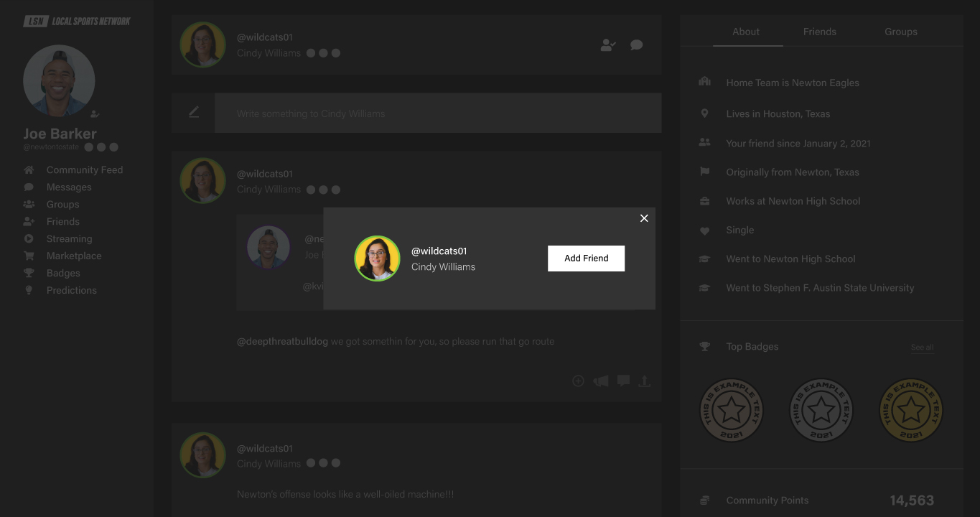Click See all link for Top Badges
This screenshot has width=980, height=517.
pos(922,348)
